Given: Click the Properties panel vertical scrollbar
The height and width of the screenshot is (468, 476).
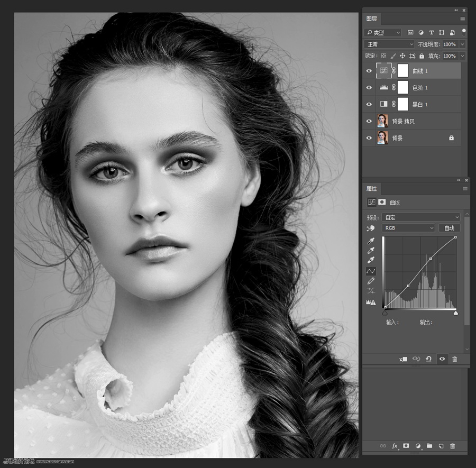Looking at the screenshot, I should point(467,270).
